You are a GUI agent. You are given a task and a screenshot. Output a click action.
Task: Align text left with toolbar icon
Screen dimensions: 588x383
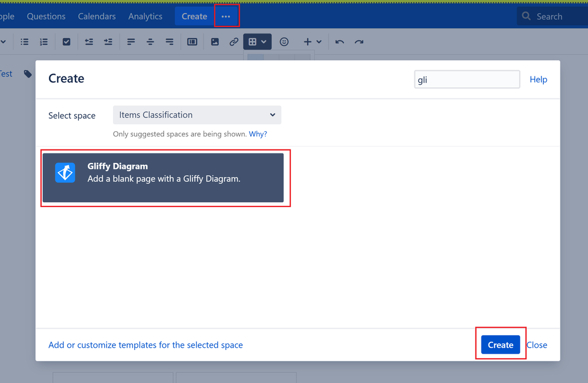point(131,42)
